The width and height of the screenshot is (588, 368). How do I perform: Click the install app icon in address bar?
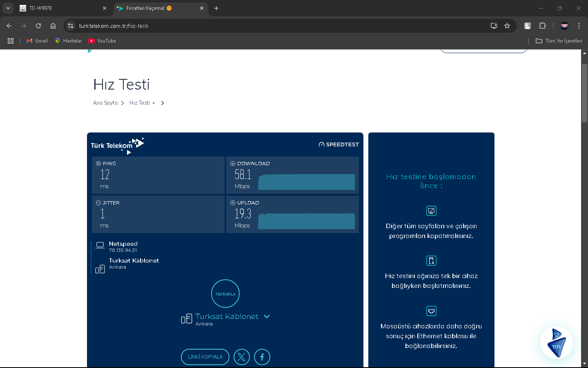(494, 26)
